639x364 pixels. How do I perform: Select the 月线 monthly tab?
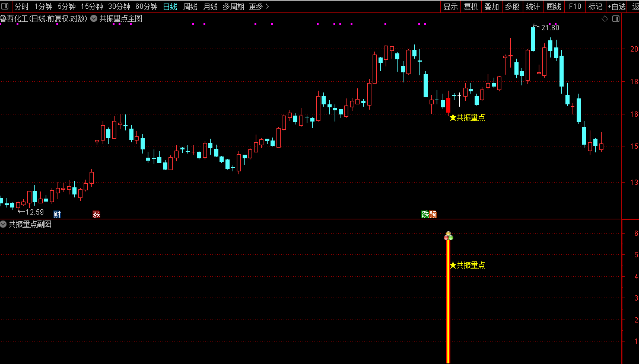pos(210,7)
